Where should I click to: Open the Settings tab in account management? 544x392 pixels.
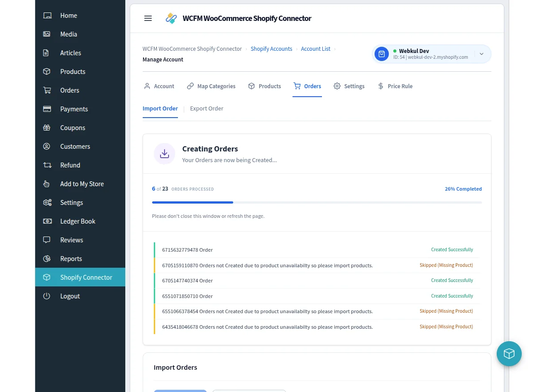(349, 86)
